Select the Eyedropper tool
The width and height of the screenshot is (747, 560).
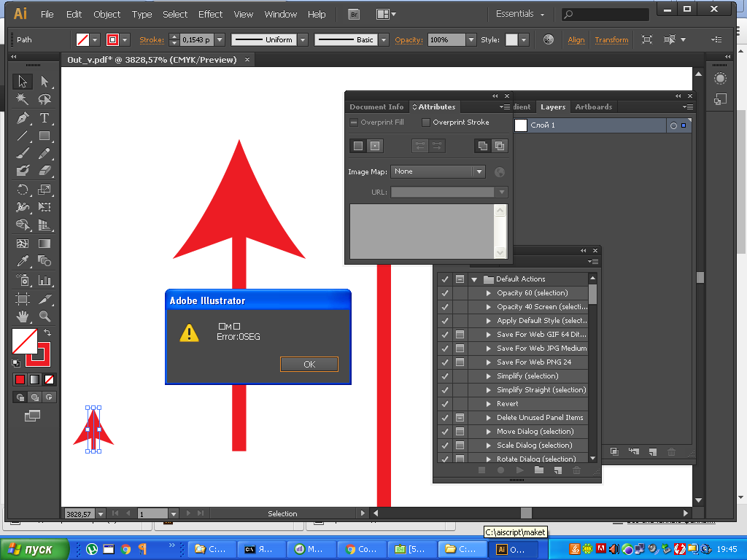(23, 261)
